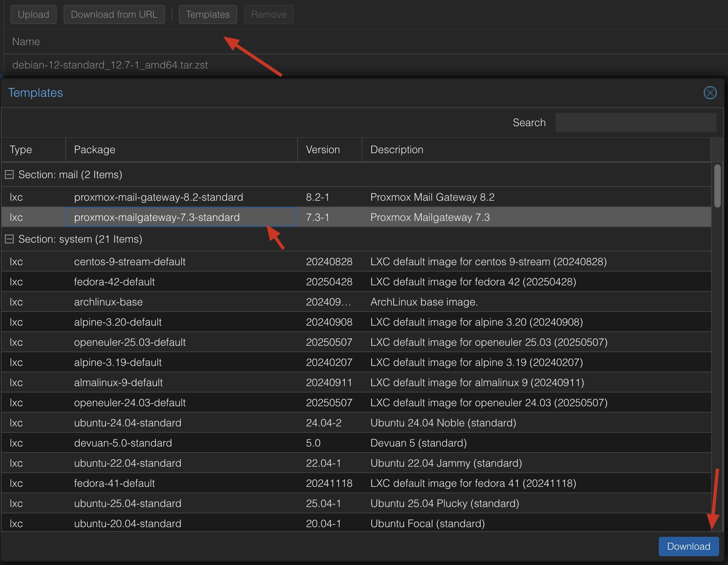Collapse the mail section group
This screenshot has width=728, height=565.
pyautogui.click(x=9, y=174)
